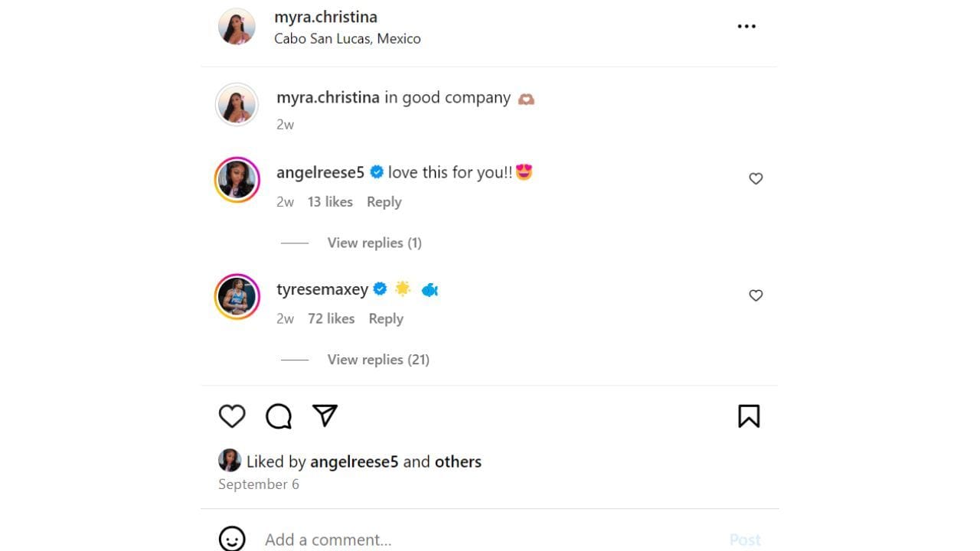980x551 pixels.
Task: Like angelreese5's comment with the heart toggle
Action: point(756,178)
